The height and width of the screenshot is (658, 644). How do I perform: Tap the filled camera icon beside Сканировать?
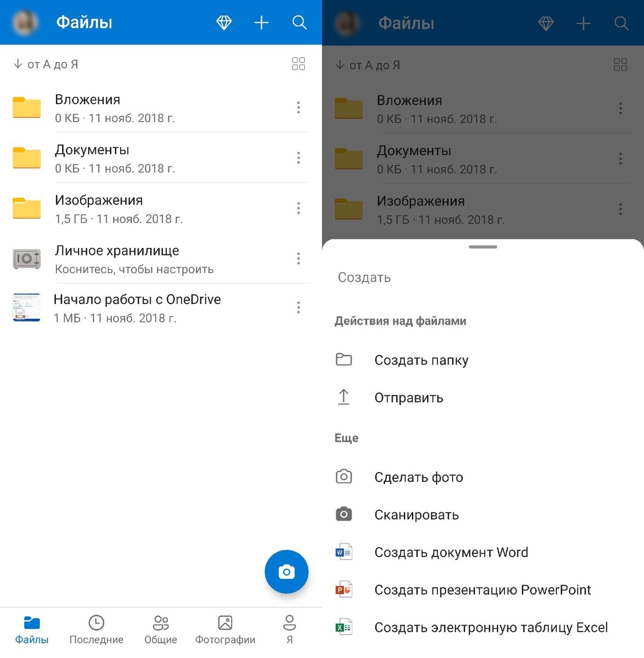coord(344,514)
